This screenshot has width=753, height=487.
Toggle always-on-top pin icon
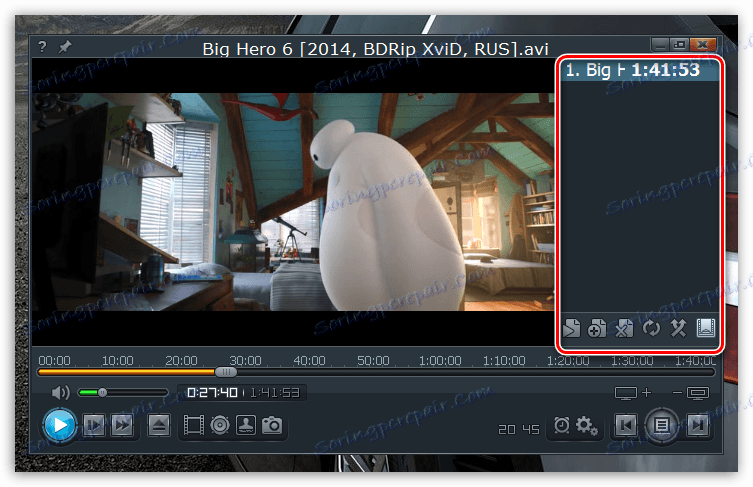[x=64, y=47]
